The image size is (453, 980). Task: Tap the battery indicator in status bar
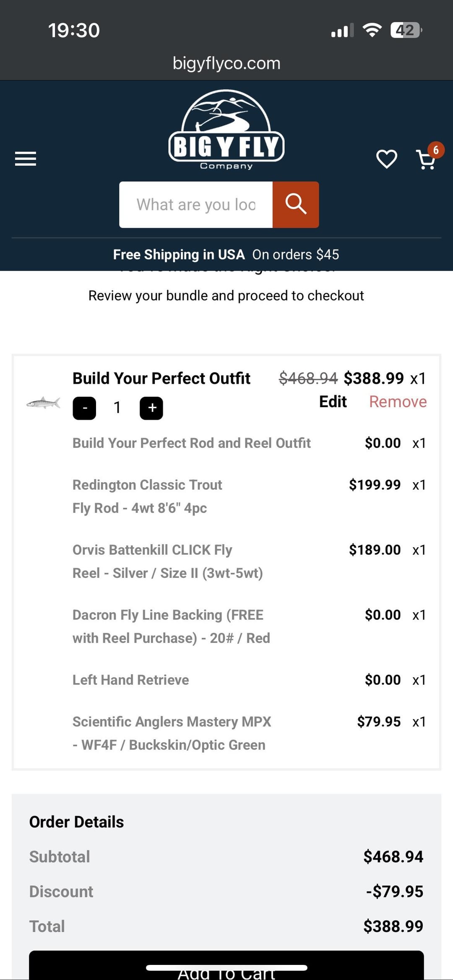click(405, 30)
